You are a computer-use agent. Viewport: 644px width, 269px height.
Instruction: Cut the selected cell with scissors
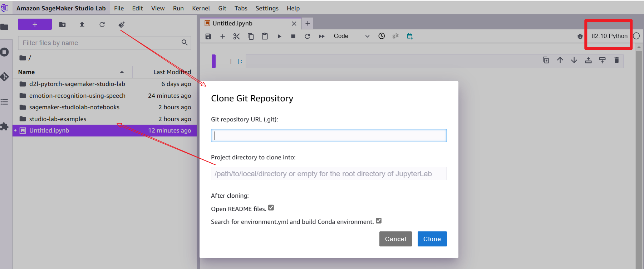pyautogui.click(x=236, y=36)
